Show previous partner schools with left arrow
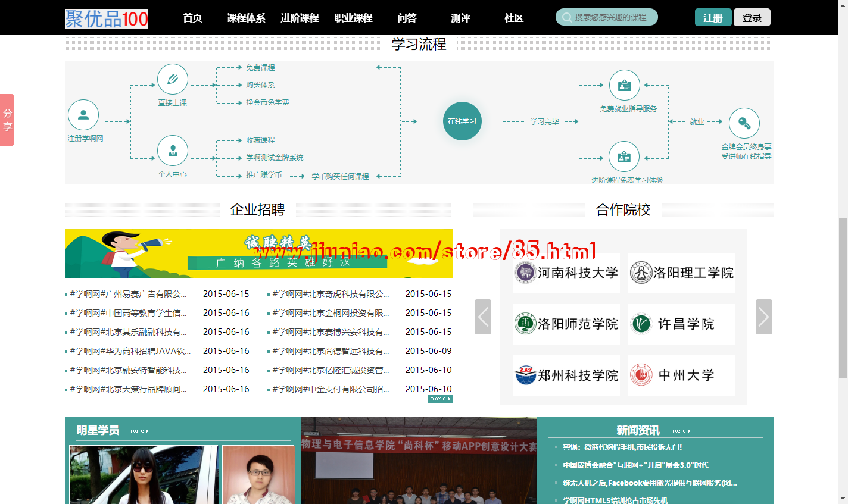This screenshot has height=504, width=848. [483, 317]
